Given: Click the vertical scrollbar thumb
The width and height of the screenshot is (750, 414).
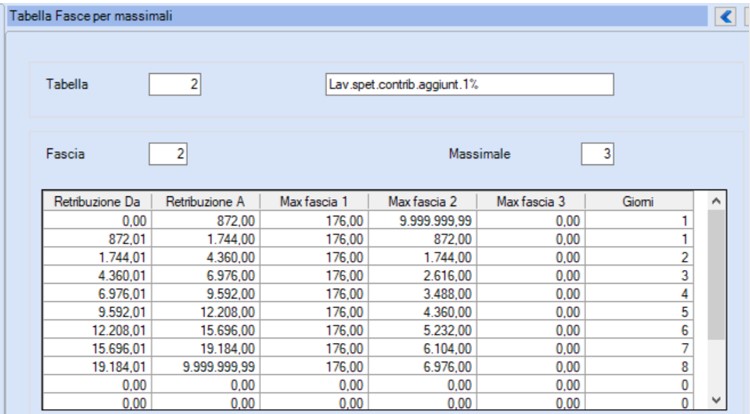Looking at the screenshot, I should click(x=716, y=275).
